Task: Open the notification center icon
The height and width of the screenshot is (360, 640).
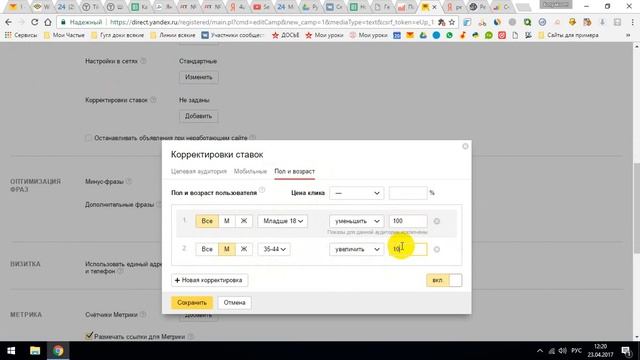Action: tap(626, 351)
